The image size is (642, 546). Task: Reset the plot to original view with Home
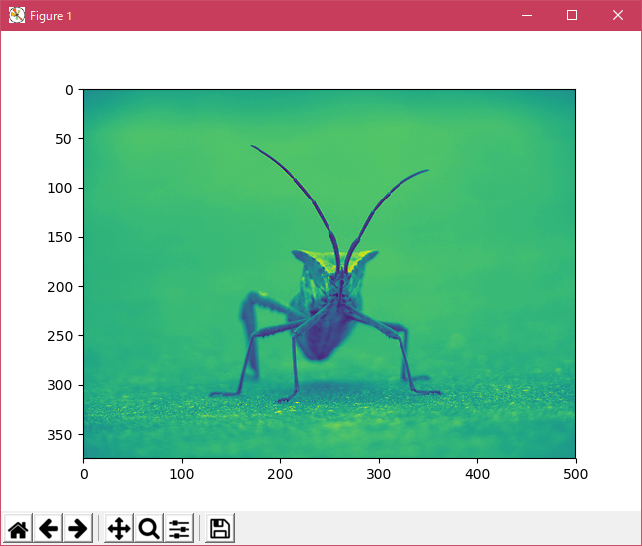click(18, 528)
